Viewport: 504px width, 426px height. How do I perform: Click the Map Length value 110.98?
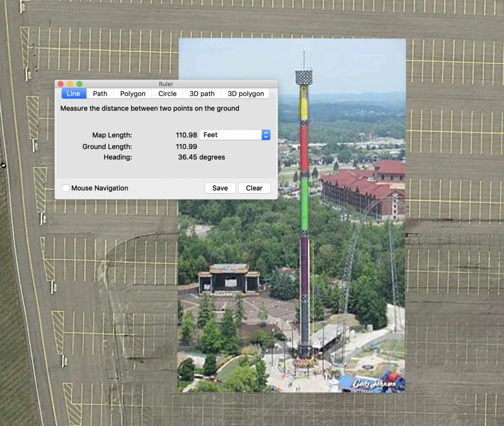pyautogui.click(x=186, y=135)
